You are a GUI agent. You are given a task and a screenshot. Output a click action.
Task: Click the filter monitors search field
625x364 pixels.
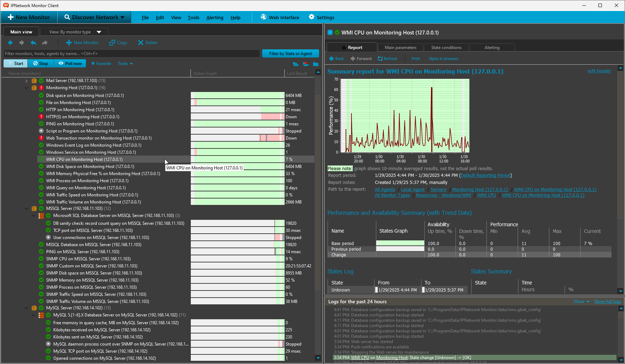[131, 54]
